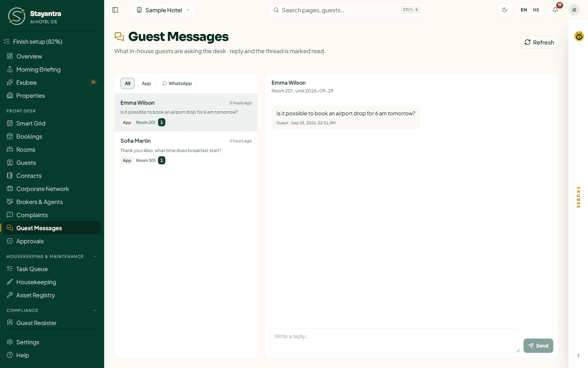588x368 pixels.
Task: Open the notifications bell icon
Action: point(555,10)
